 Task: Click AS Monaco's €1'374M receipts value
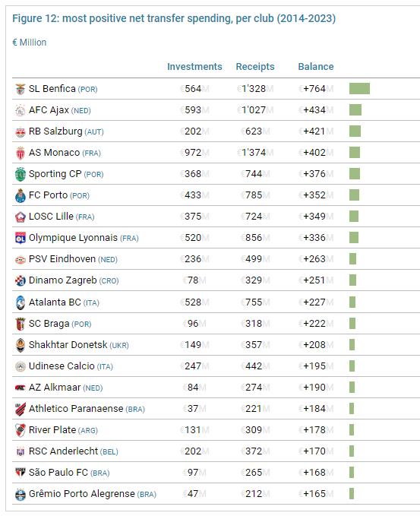click(255, 153)
